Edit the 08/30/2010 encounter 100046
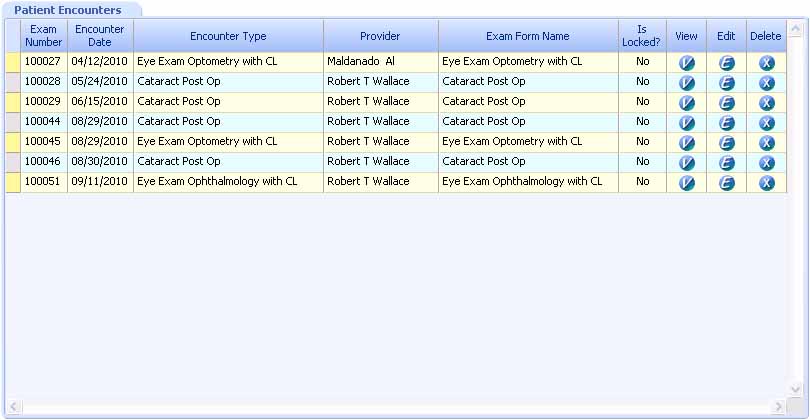 tap(726, 163)
